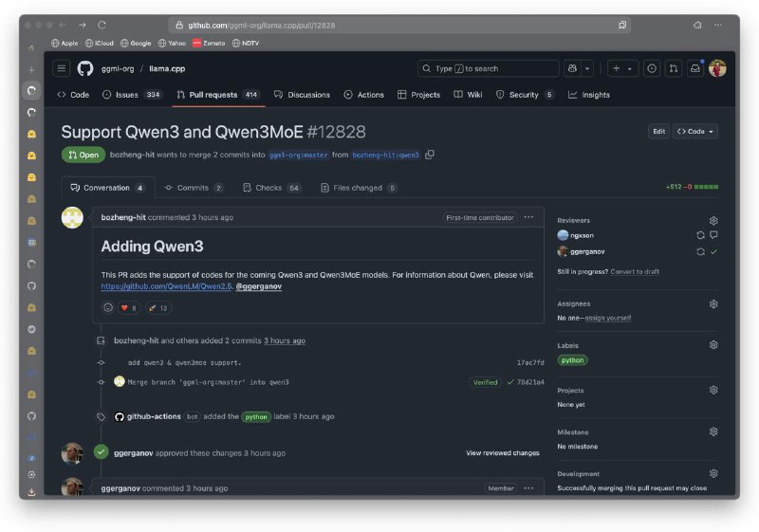Click the python label in sidebar

(573, 360)
